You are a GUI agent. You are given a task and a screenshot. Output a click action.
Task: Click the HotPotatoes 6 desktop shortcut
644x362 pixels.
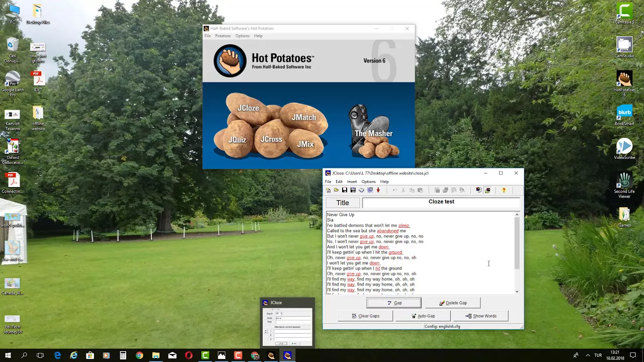[624, 84]
